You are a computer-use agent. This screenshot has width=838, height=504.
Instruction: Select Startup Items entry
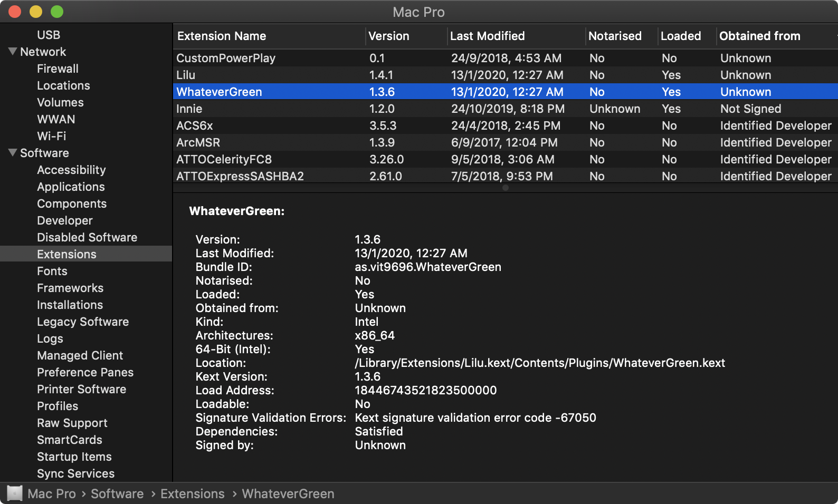[74, 457]
